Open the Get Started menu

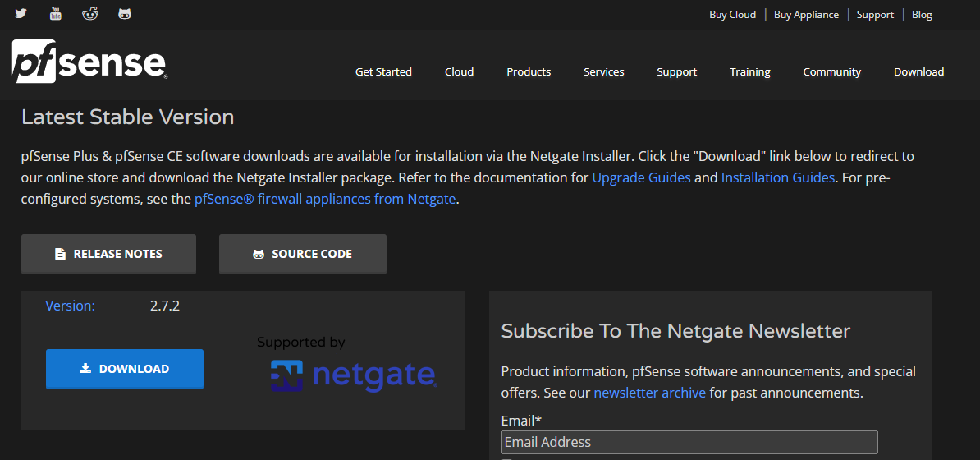tap(384, 72)
